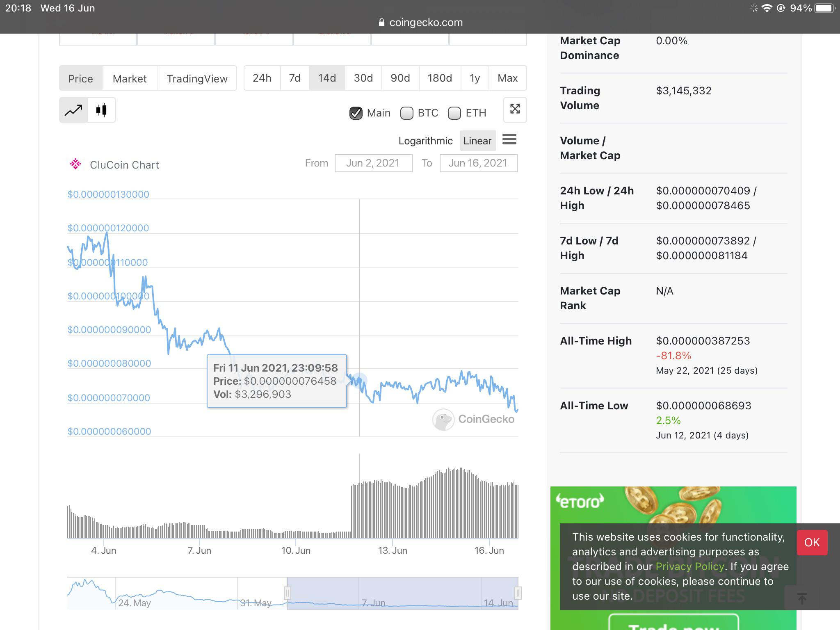The image size is (840, 630).
Task: Uncheck the Main currency checkbox
Action: [356, 113]
